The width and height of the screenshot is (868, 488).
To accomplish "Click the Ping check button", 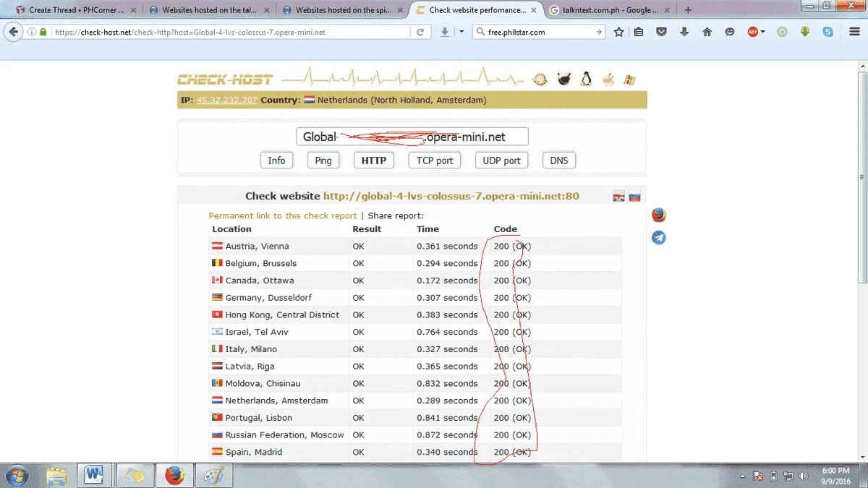I will pyautogui.click(x=323, y=160).
